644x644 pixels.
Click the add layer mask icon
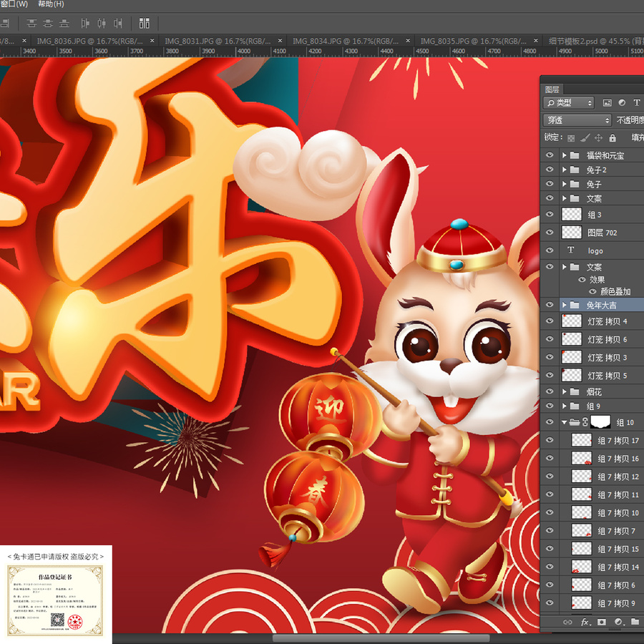click(x=602, y=622)
